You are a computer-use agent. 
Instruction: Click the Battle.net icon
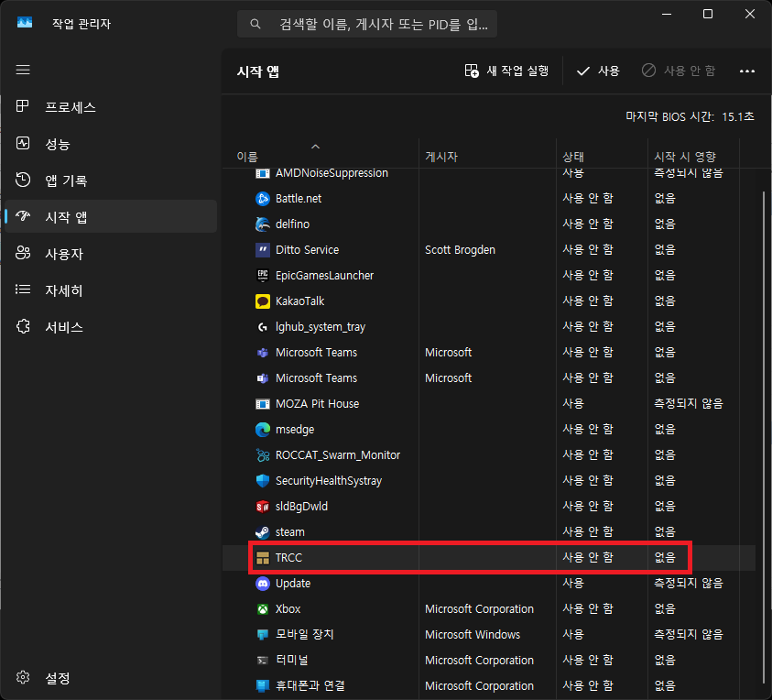(263, 199)
